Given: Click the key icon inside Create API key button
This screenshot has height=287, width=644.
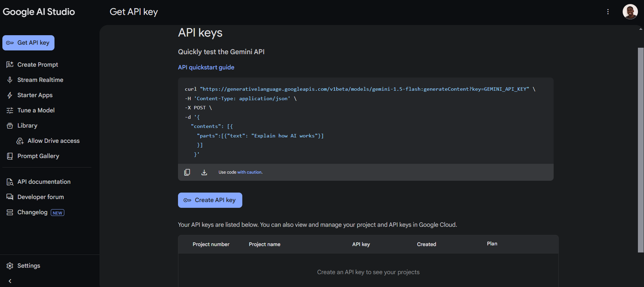Looking at the screenshot, I should click(x=187, y=200).
